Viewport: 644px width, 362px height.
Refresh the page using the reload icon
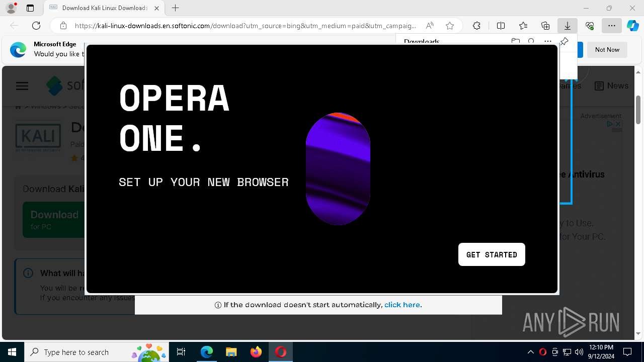36,26
